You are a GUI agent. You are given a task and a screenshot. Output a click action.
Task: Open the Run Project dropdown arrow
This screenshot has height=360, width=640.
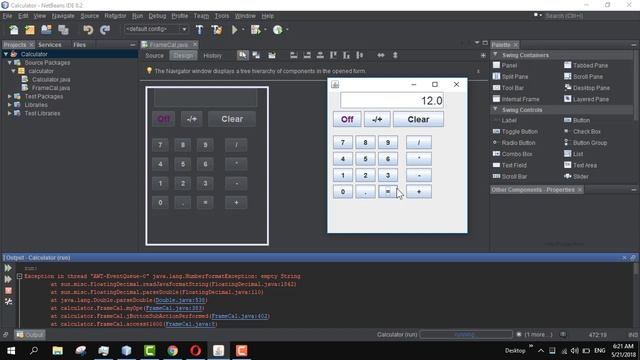(243, 29)
